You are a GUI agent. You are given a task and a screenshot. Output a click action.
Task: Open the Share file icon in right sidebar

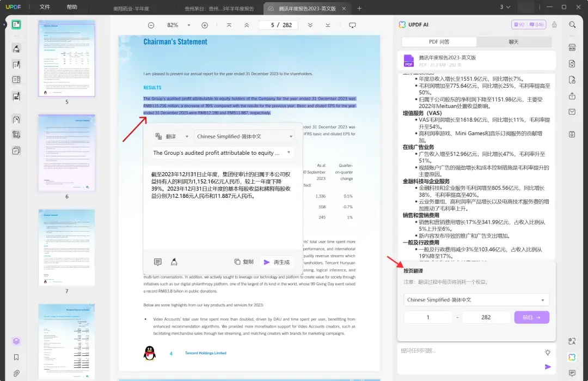(x=572, y=96)
